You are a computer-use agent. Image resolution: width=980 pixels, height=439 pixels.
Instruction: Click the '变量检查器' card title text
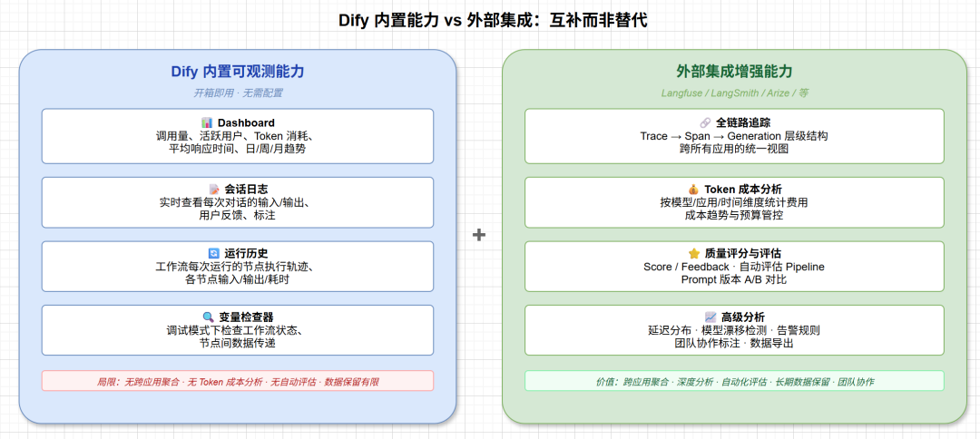tap(246, 317)
